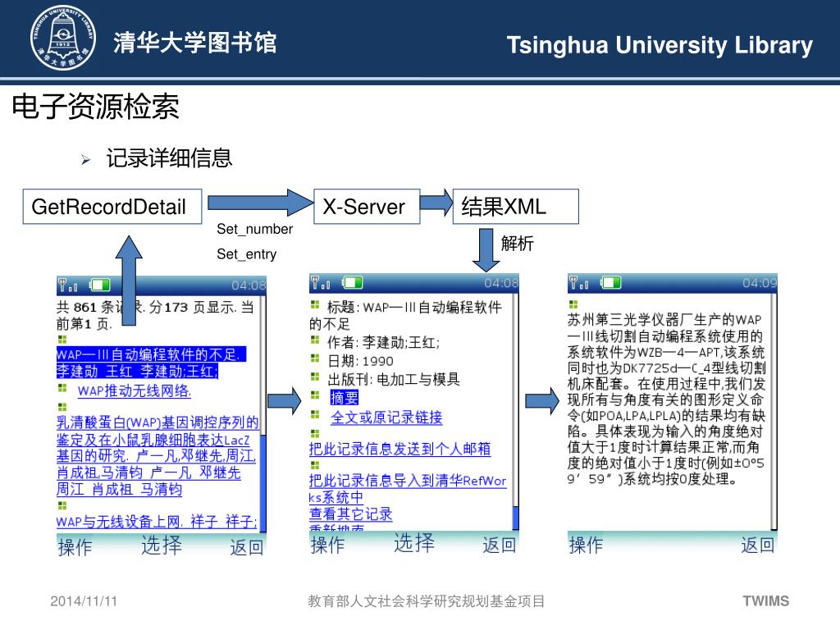The image size is (840, 630).
Task: Click the battery icon in middle phone
Action: [353, 282]
